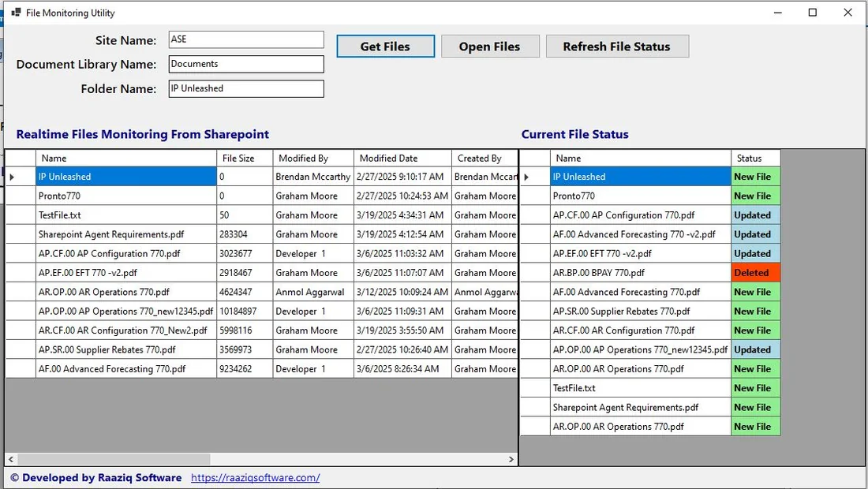
Task: Open the raaziqsoftware.com link
Action: [255, 477]
